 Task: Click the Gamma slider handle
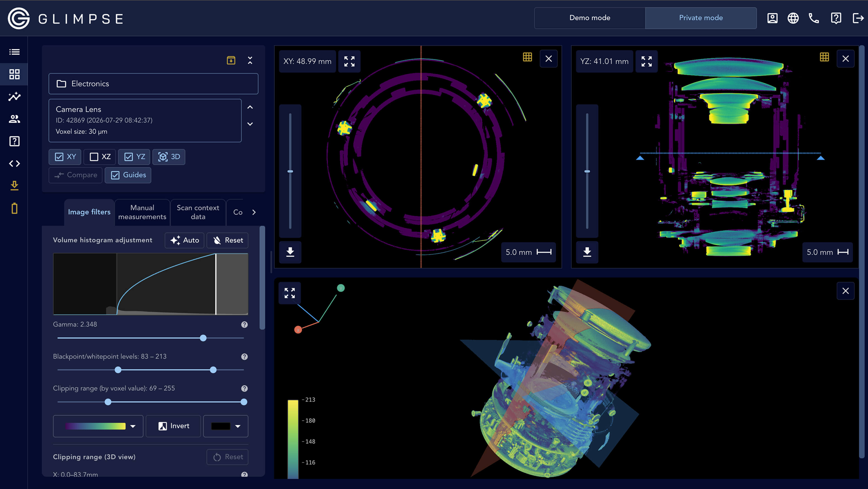203,338
